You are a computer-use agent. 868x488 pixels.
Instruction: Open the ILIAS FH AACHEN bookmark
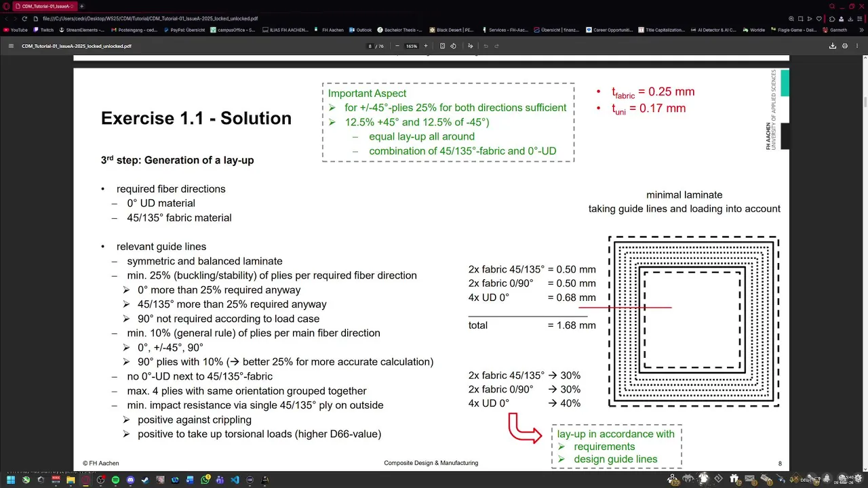[284, 30]
